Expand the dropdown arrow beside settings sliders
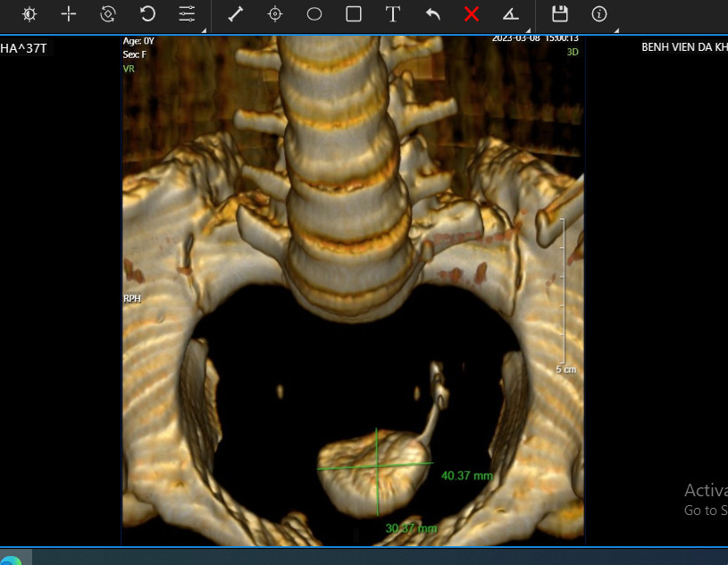The width and height of the screenshot is (728, 565). click(203, 29)
